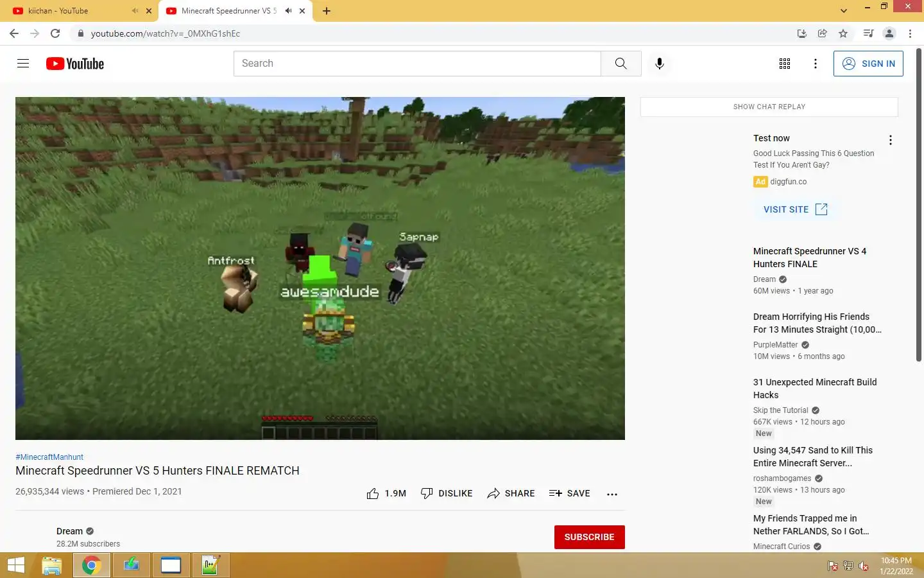The width and height of the screenshot is (924, 578).
Task: Open more actions ellipsis under video
Action: [612, 494]
